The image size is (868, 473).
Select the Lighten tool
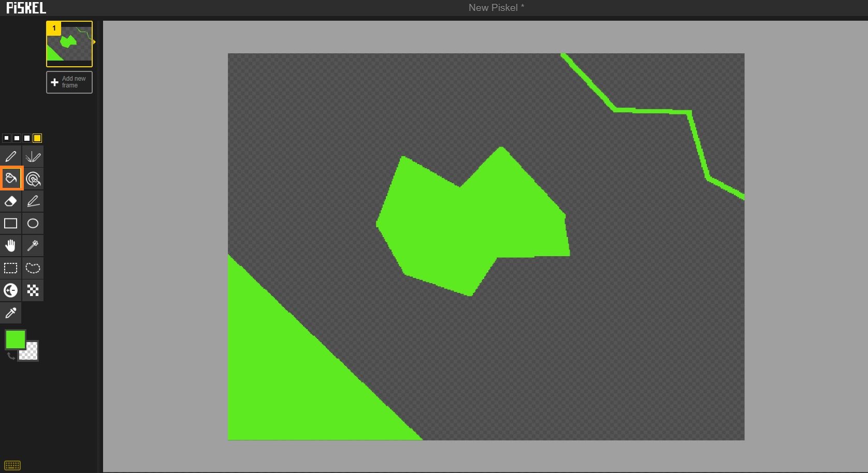click(x=10, y=290)
